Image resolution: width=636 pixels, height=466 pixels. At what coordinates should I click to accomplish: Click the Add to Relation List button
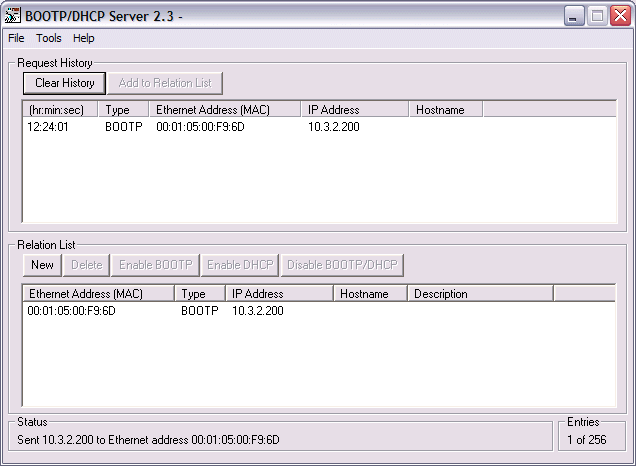click(x=165, y=83)
